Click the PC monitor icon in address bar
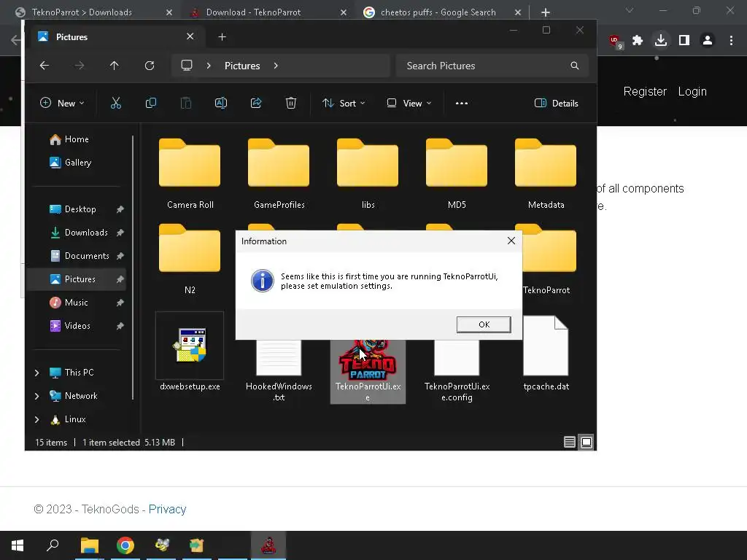The height and width of the screenshot is (560, 747). 187,65
